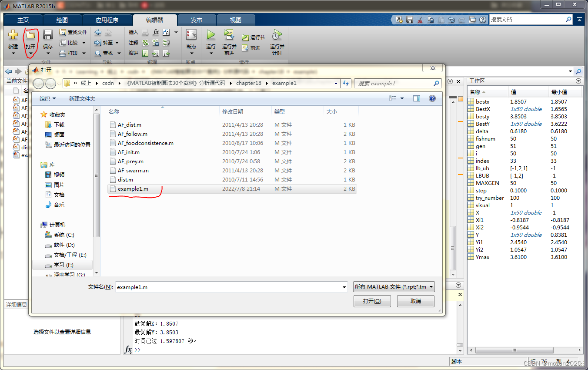Click 桌面 (Desktop) in navigation pane
This screenshot has width=588, height=370.
tap(56, 135)
